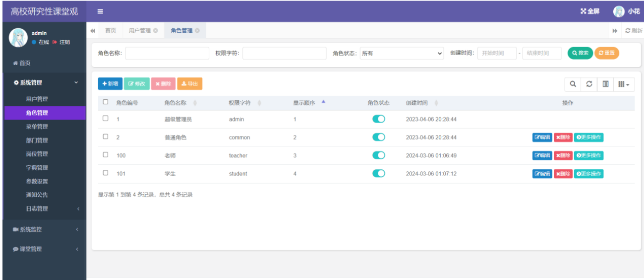Expand the 日志管理 submenu
The height and width of the screenshot is (280, 644).
pyautogui.click(x=45, y=209)
